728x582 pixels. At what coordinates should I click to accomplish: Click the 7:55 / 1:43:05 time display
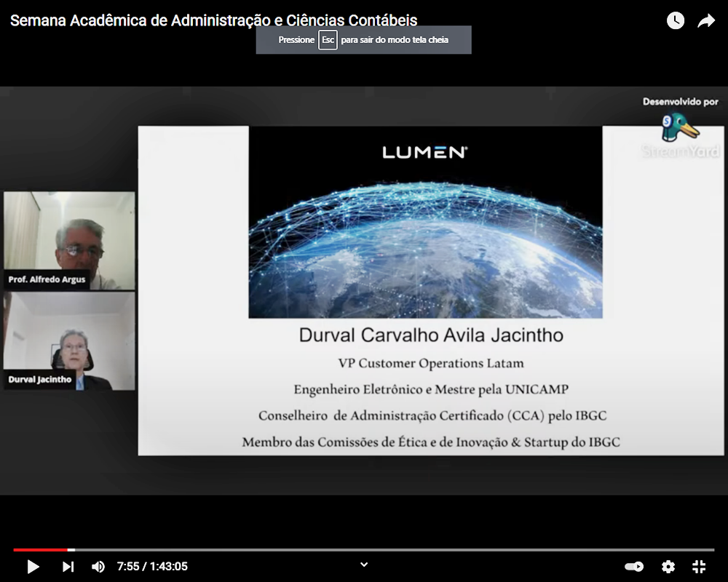(152, 566)
